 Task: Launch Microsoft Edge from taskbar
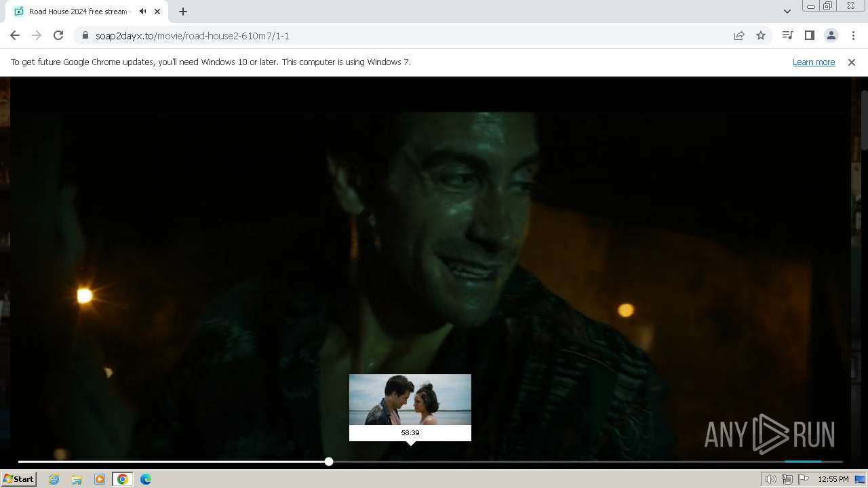(146, 479)
